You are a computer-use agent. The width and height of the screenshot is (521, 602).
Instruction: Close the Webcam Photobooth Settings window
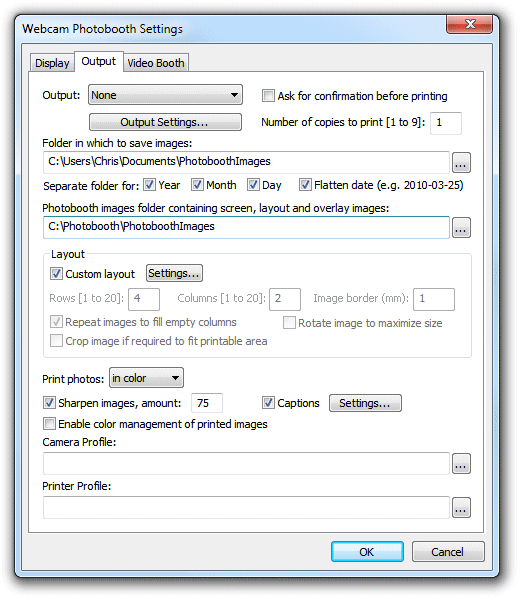tap(469, 25)
